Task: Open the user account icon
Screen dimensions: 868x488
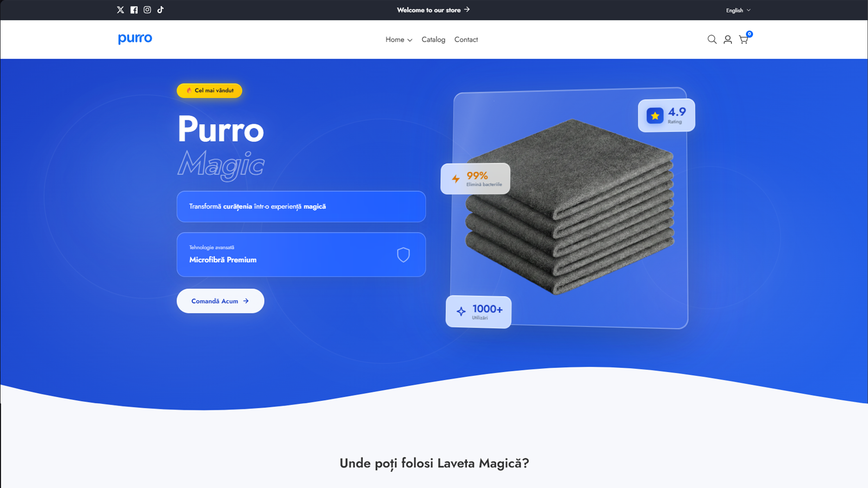Action: tap(727, 40)
